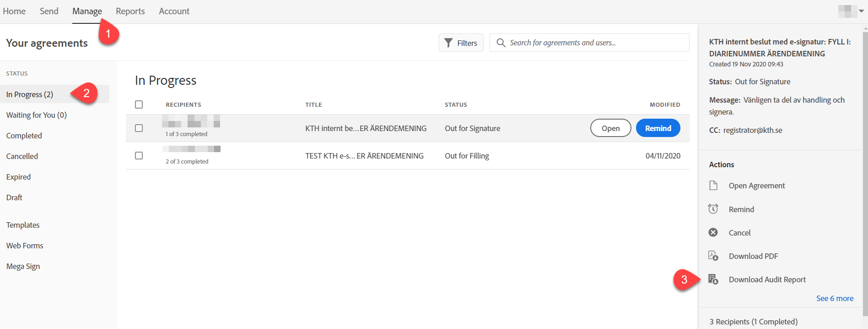Image resolution: width=868 pixels, height=329 pixels.
Task: Click title KTH internt be...ER ÄRENDEMENING
Action: [366, 128]
